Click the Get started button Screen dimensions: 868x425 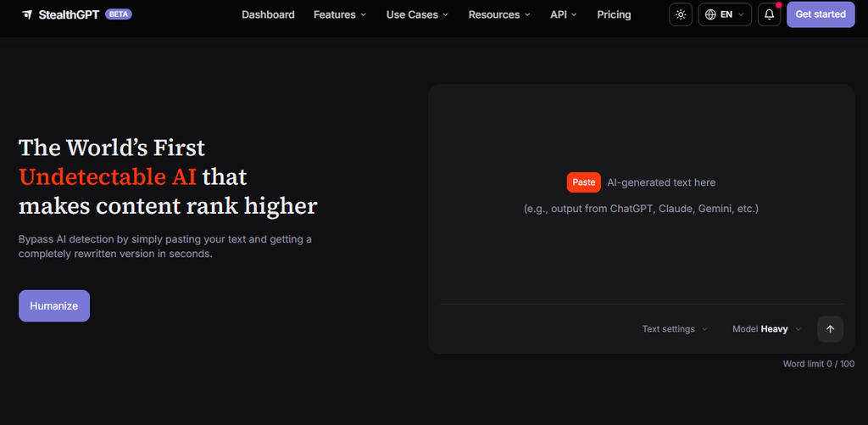coord(821,14)
